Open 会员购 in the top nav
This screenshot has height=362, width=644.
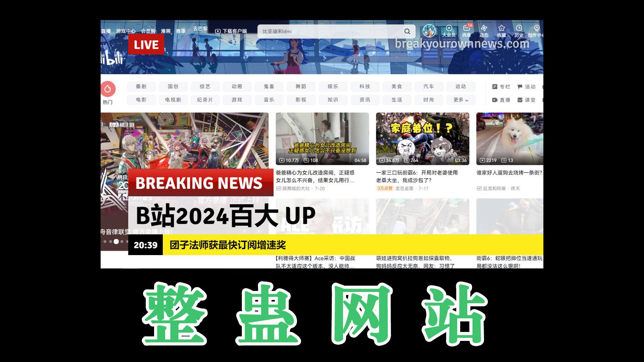coord(148,31)
